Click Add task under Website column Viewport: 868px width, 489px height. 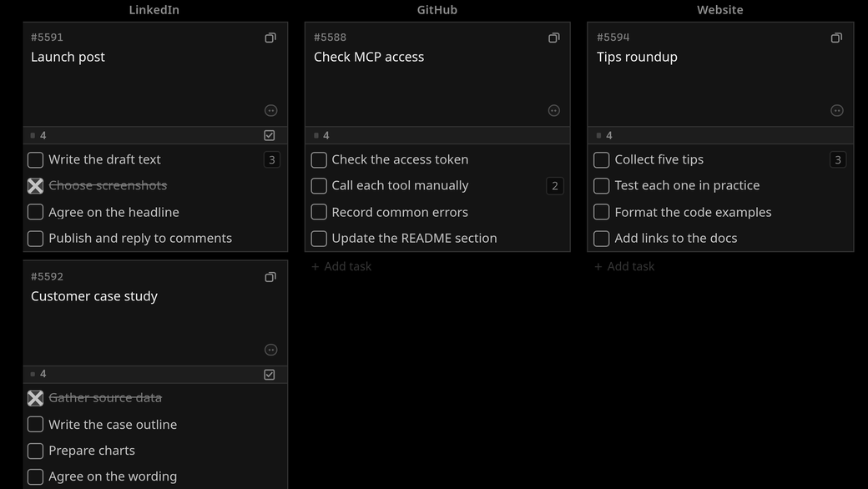pyautogui.click(x=624, y=267)
